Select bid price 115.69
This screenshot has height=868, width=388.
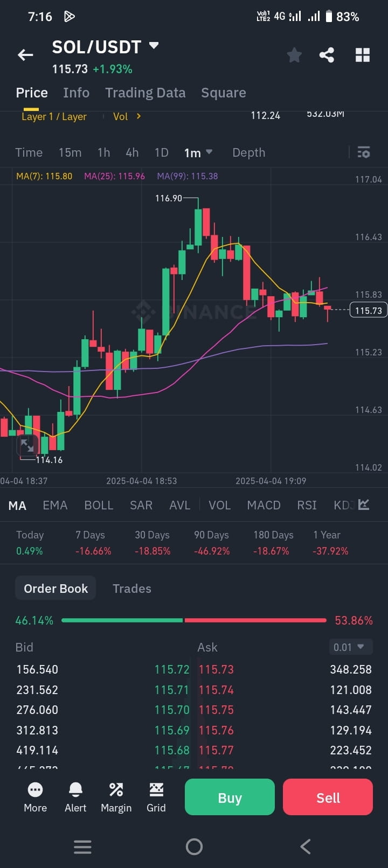coord(172,730)
